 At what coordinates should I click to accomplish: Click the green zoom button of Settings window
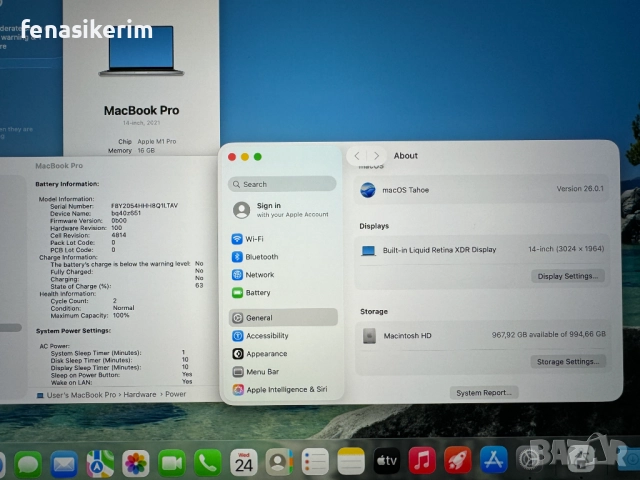pos(258,157)
